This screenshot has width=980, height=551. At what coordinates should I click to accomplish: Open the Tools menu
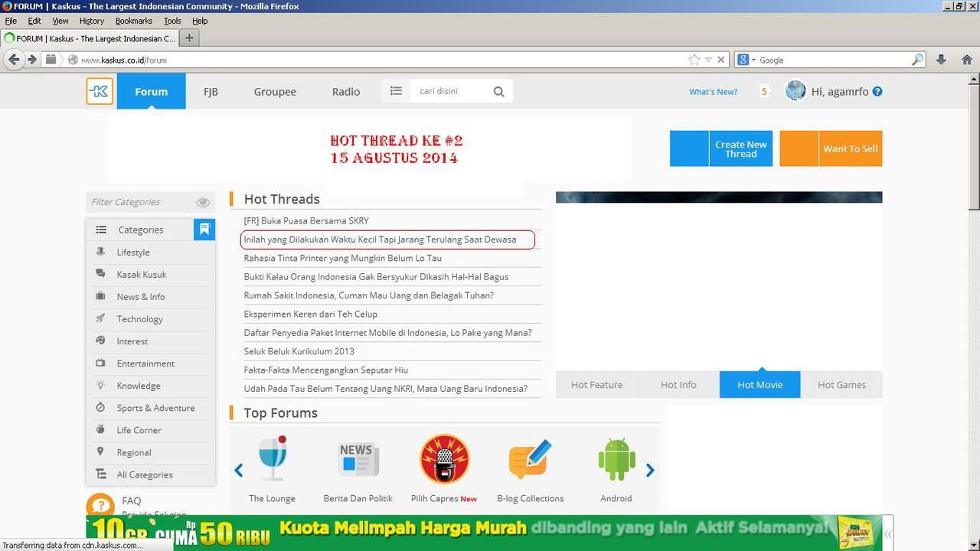click(172, 21)
